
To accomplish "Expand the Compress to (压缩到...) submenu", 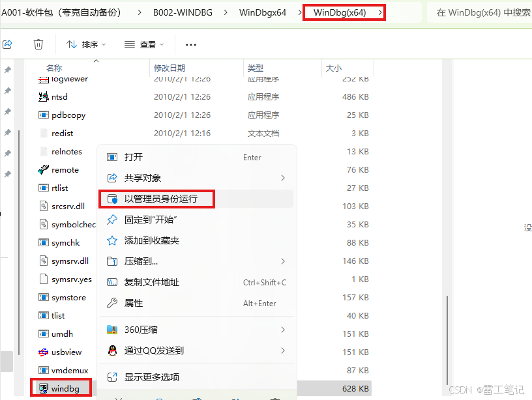I will coord(196,261).
